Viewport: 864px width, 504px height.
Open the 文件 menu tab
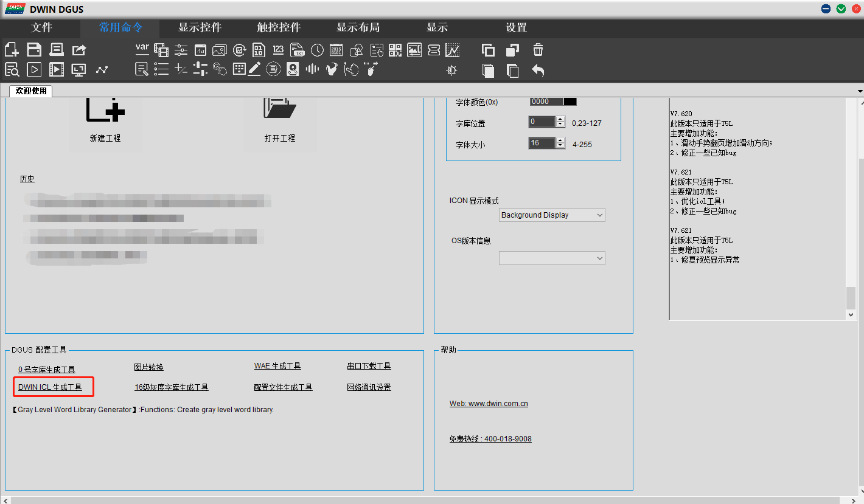coord(42,27)
